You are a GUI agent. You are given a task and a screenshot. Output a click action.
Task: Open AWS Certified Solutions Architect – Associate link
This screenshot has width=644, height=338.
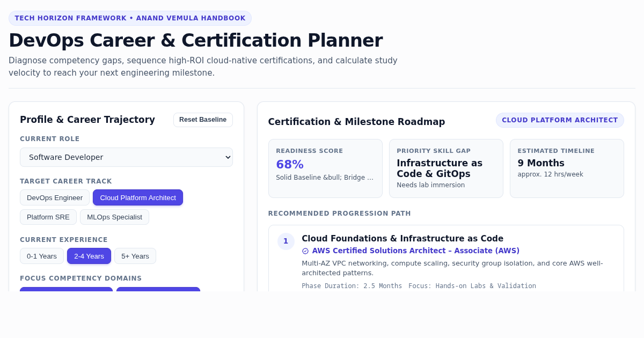[416, 251]
